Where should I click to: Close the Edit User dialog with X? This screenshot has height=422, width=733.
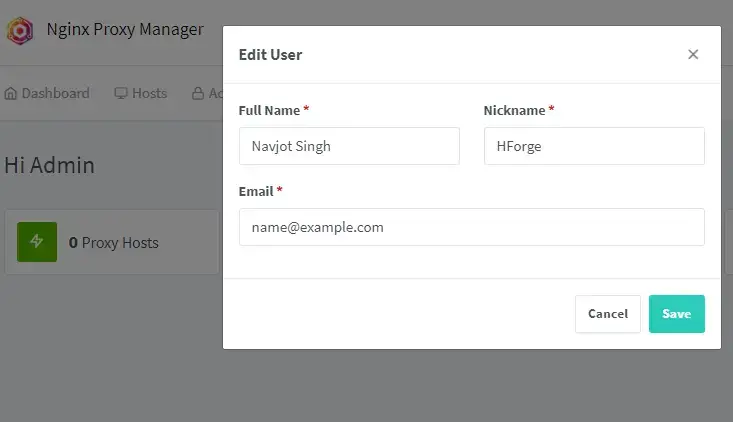[693, 54]
